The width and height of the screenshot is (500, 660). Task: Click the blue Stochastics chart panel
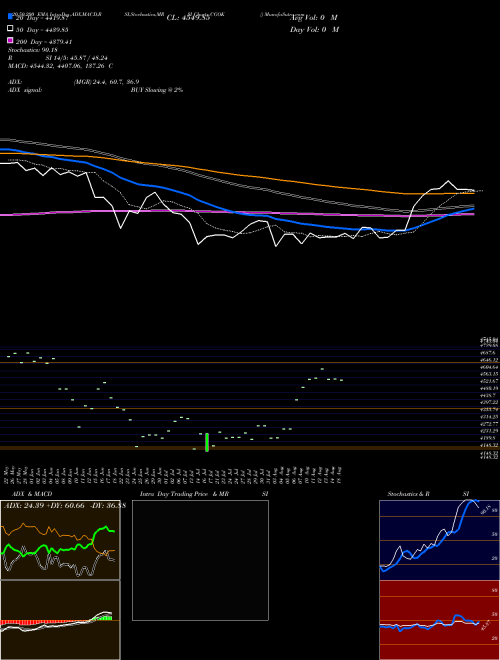point(439,540)
